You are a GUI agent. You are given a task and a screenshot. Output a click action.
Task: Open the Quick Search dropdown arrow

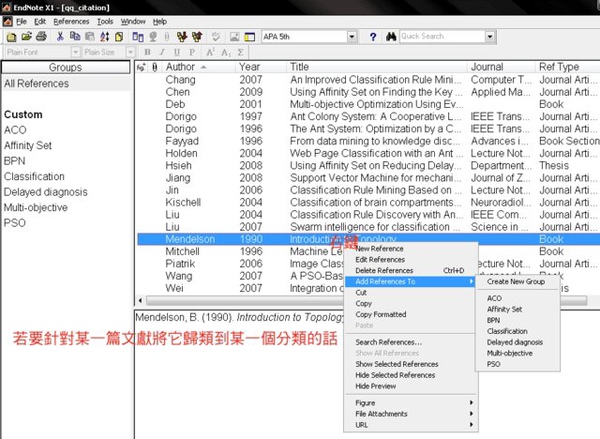pyautogui.click(x=490, y=37)
